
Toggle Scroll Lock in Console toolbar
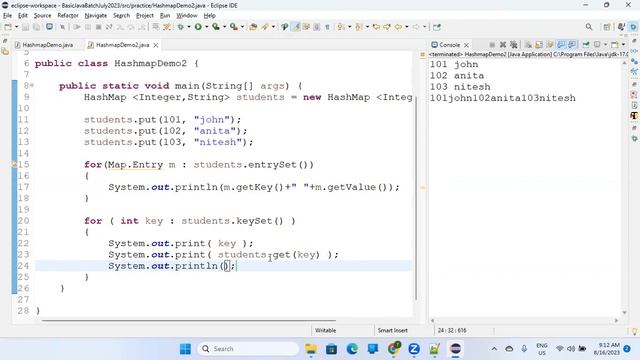pyautogui.click(x=539, y=44)
